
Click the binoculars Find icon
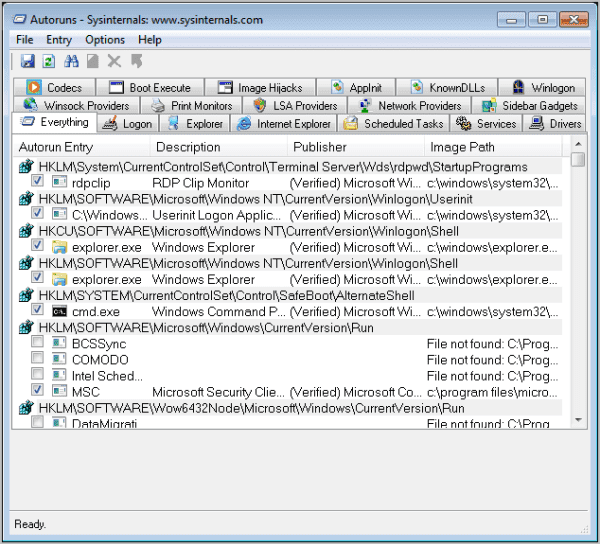pyautogui.click(x=71, y=61)
